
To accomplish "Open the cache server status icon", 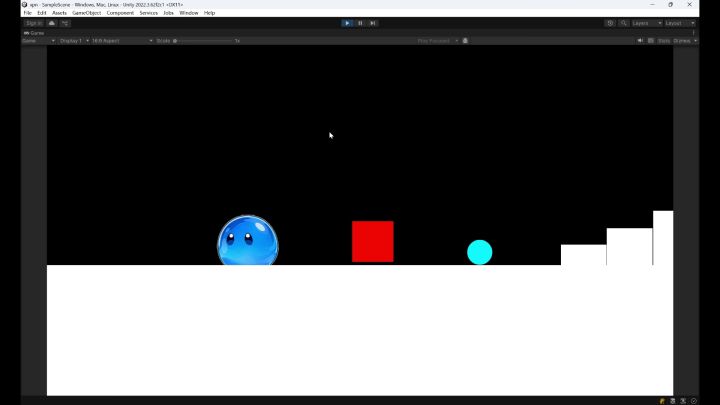I will point(673,401).
